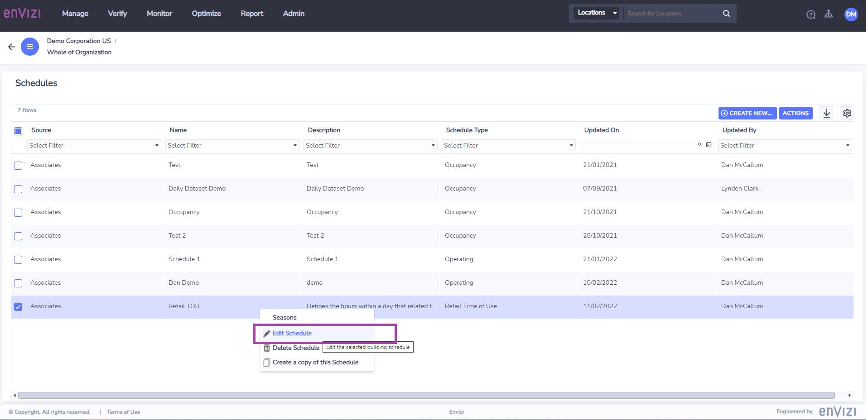
Task: Click the 10/02/2022 date cell
Action: 600,282
